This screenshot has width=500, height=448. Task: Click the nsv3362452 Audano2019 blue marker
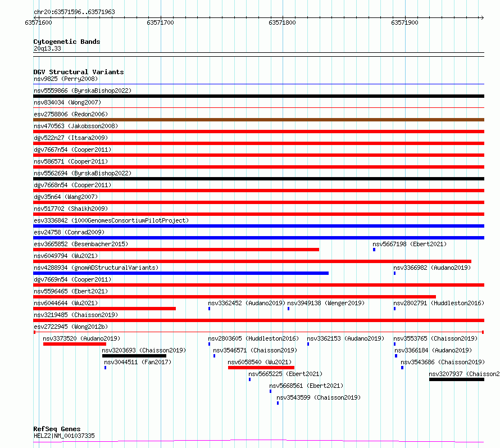pyautogui.click(x=209, y=309)
